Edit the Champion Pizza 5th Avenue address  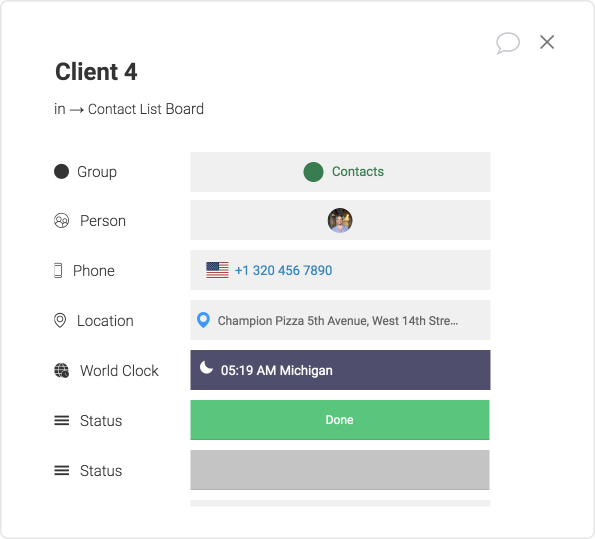[x=338, y=321]
